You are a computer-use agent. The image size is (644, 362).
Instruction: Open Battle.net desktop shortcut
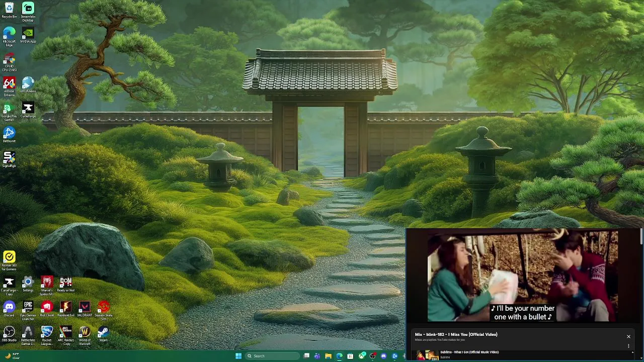click(x=9, y=135)
